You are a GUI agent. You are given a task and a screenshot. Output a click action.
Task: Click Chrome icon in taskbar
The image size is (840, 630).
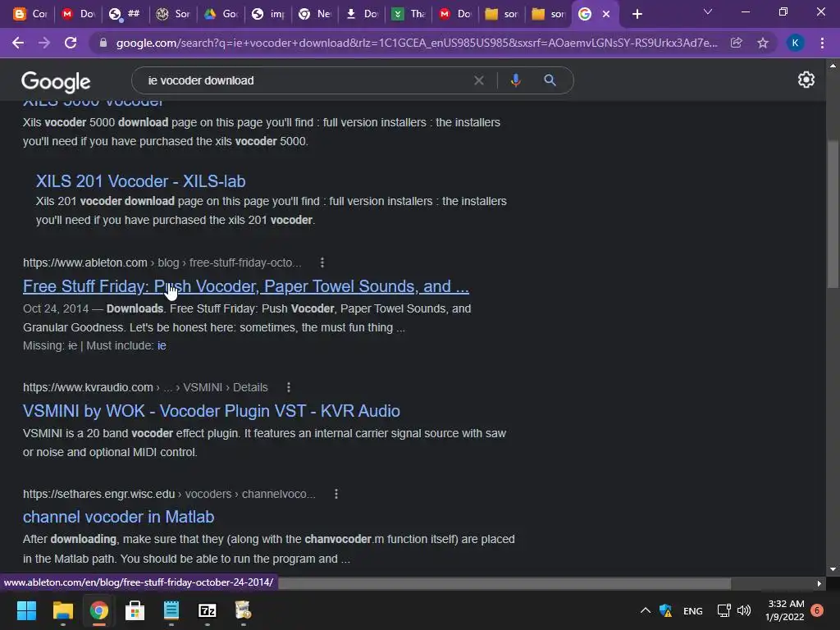(98, 610)
